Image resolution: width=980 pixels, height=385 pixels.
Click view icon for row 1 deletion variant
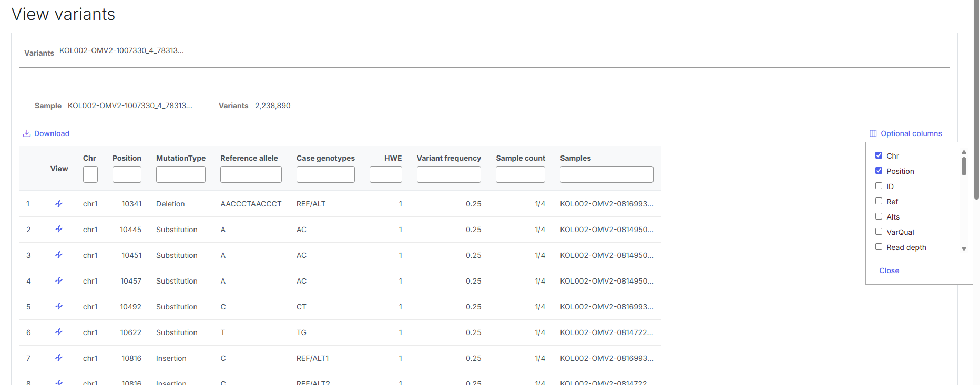pyautogui.click(x=59, y=204)
